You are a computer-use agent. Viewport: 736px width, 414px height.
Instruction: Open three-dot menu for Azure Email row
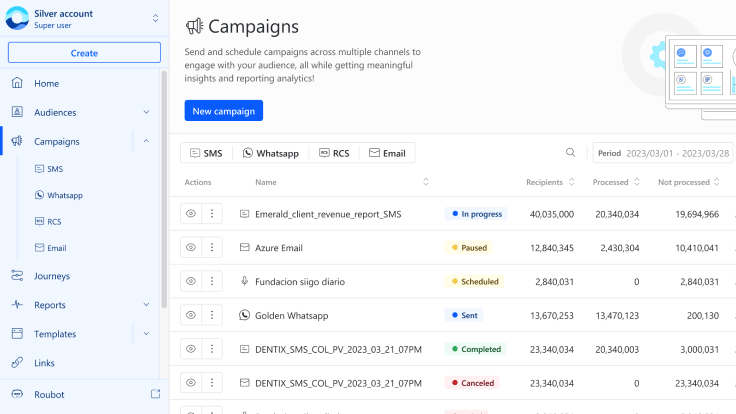211,247
